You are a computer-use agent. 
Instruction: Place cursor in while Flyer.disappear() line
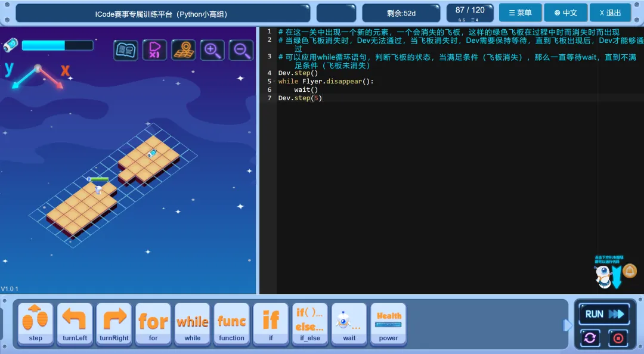tap(326, 81)
